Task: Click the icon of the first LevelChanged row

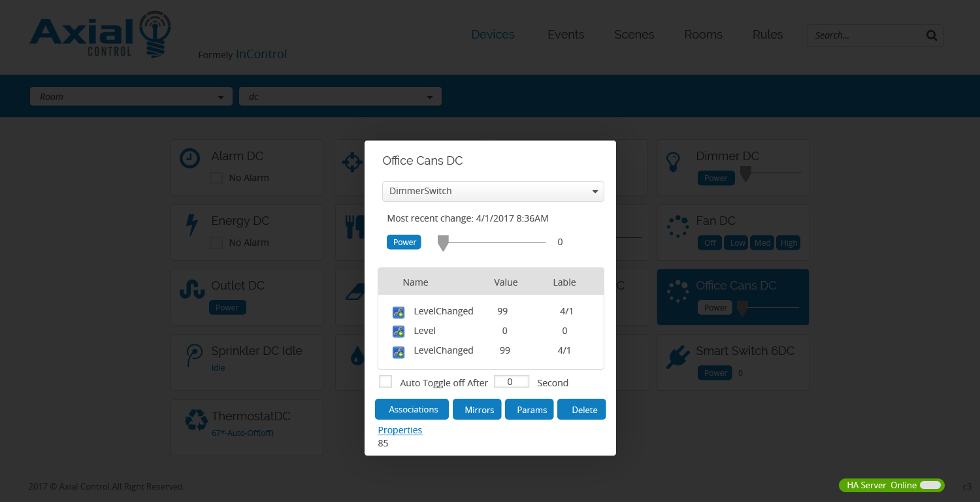Action: click(398, 312)
